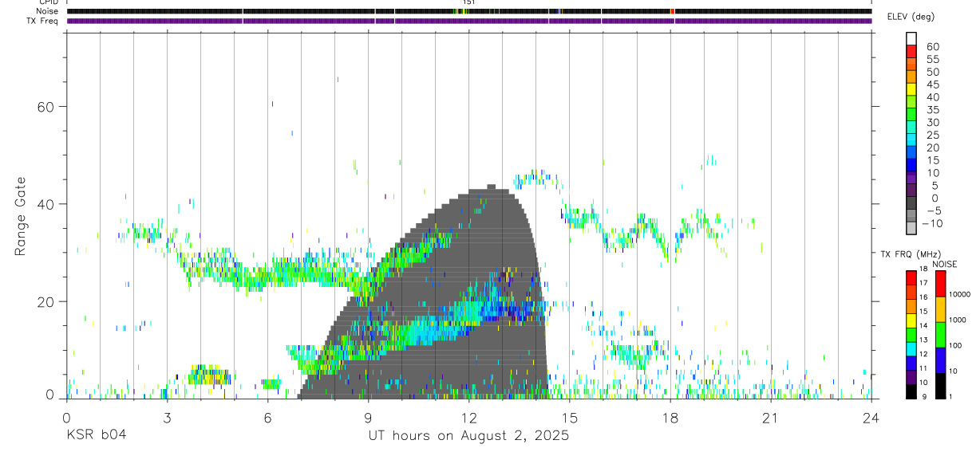Click the '45' label on ELEV scale
This screenshot has height=452, width=980.
point(932,85)
